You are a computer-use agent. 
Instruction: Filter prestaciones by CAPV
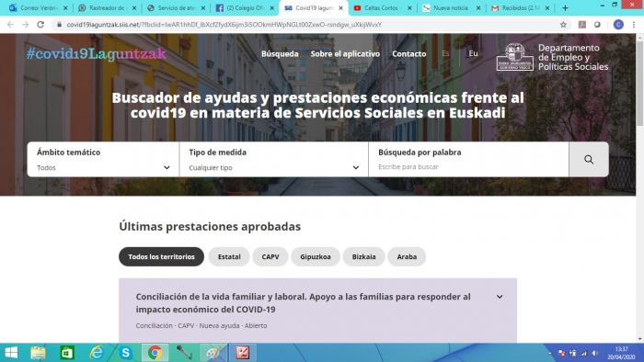coord(270,256)
